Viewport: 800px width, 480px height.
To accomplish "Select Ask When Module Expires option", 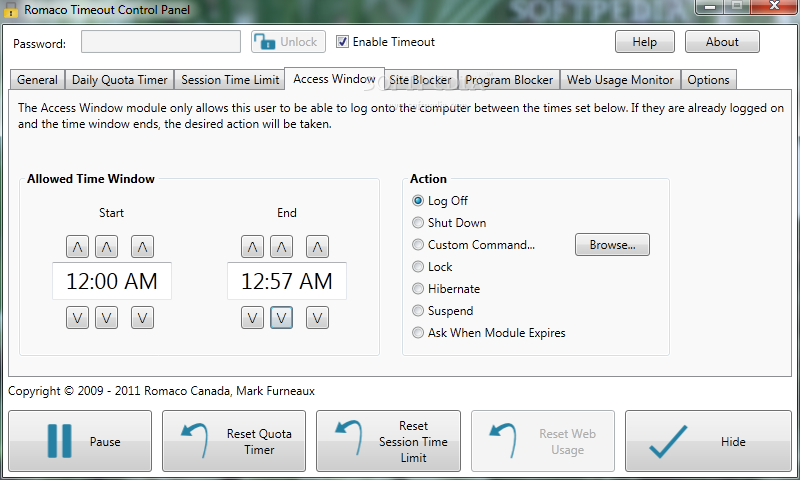I will (418, 333).
